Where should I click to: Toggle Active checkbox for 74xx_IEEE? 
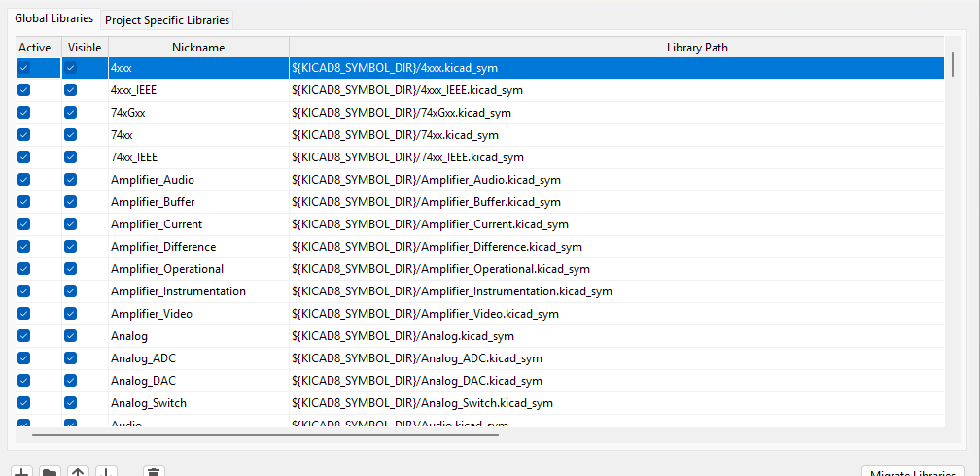pyautogui.click(x=23, y=157)
